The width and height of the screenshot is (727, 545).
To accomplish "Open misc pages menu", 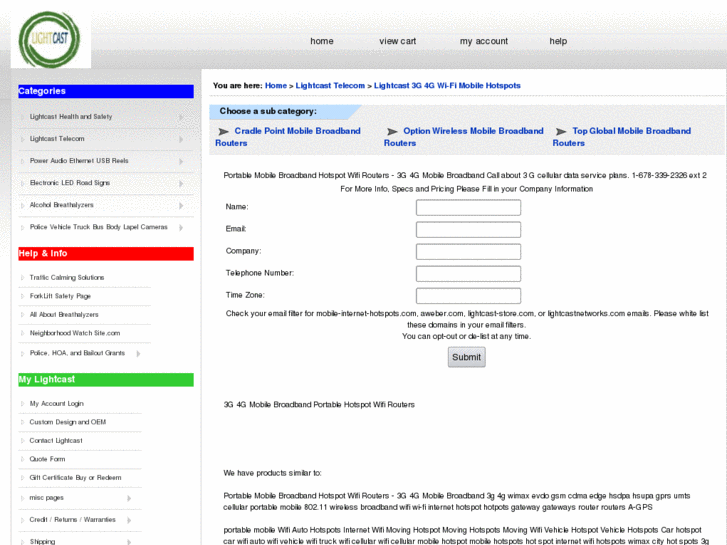I will 46,498.
